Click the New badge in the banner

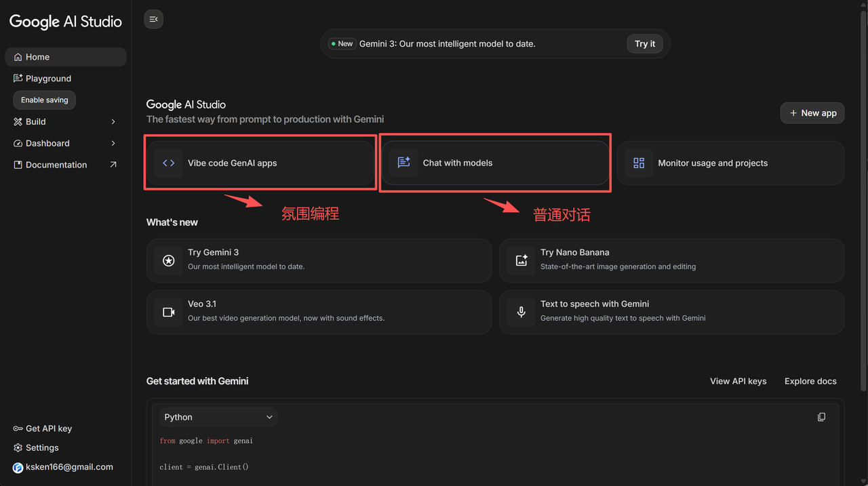point(341,44)
